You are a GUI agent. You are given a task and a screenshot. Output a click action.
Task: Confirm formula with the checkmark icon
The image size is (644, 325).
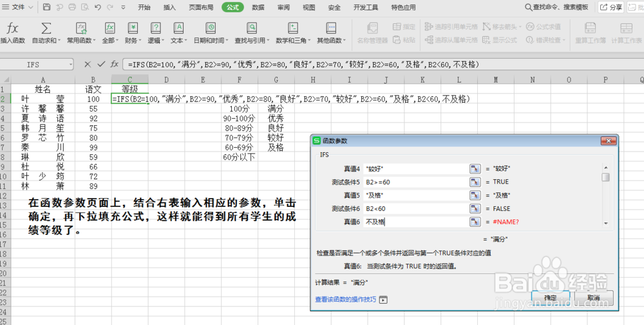[x=101, y=64]
